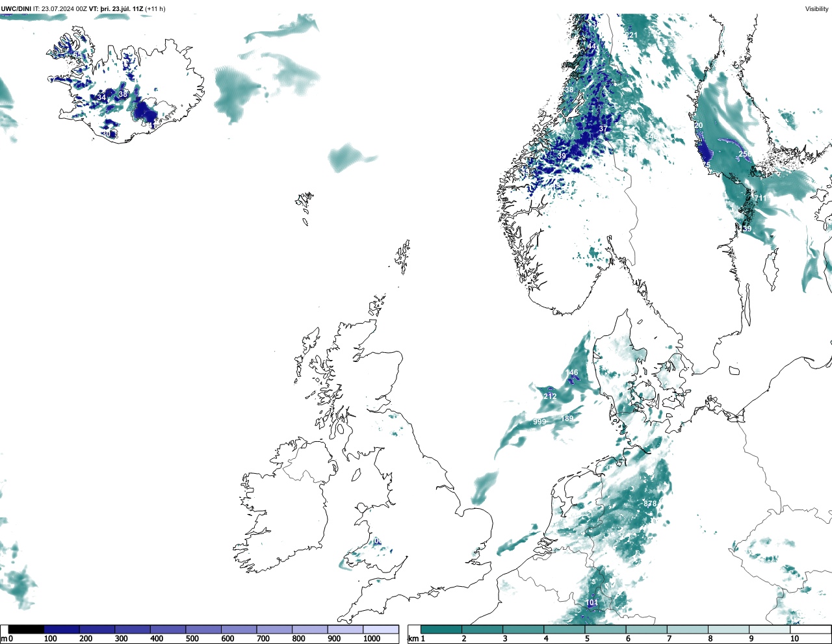Click the 'km' unit label on legend
The image size is (832, 644).
(413, 639)
